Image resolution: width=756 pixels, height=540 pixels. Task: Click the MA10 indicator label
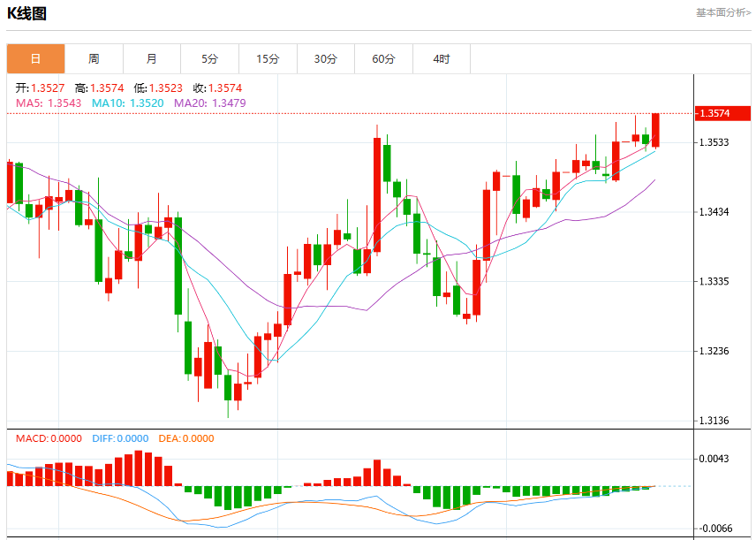click(128, 103)
